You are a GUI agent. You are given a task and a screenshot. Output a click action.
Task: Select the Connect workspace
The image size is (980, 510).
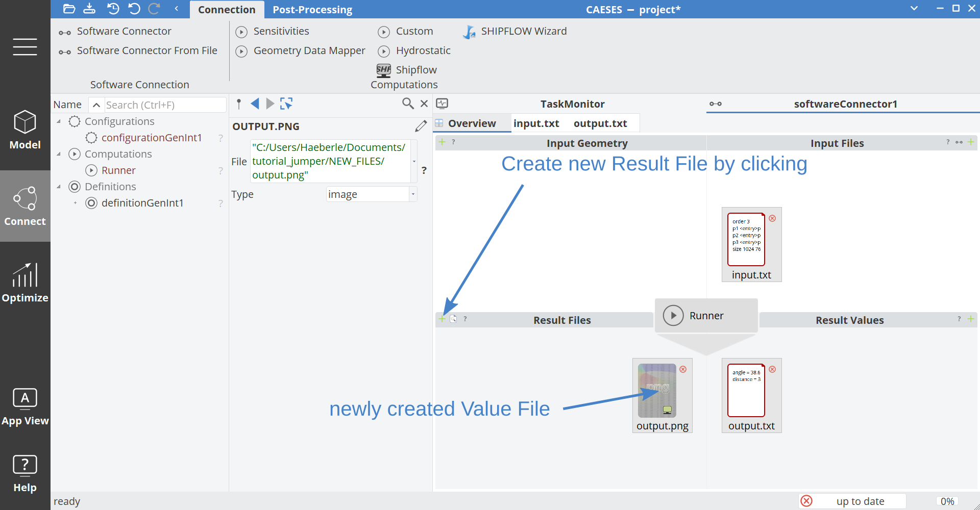click(x=25, y=206)
